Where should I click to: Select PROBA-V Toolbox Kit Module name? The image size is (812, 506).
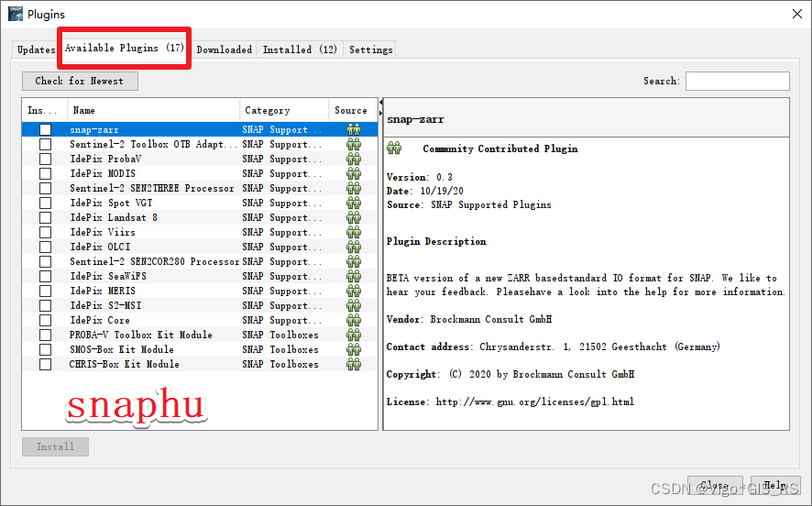[x=141, y=335]
